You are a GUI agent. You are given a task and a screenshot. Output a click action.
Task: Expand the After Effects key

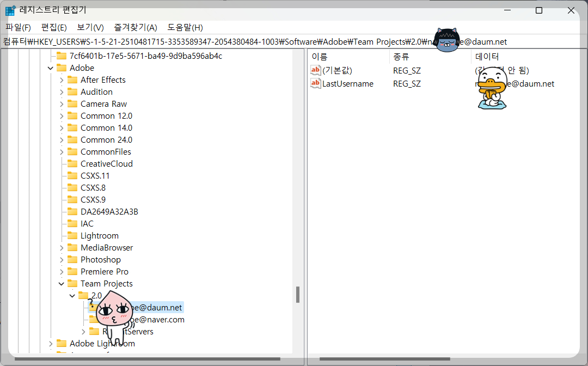(62, 80)
